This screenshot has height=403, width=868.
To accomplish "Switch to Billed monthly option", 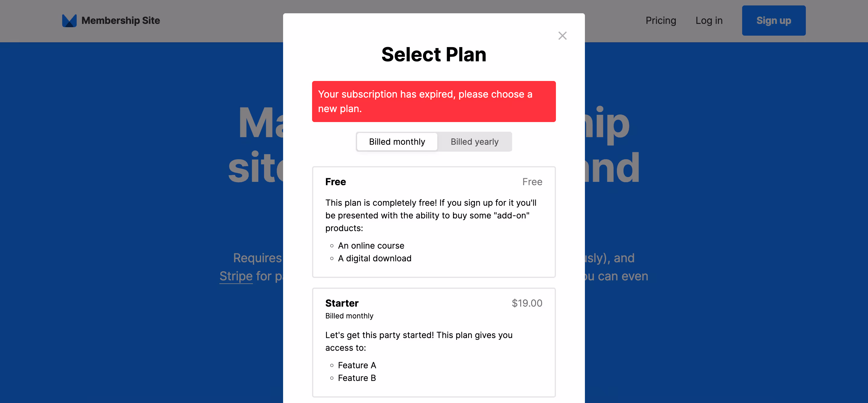I will click(397, 142).
